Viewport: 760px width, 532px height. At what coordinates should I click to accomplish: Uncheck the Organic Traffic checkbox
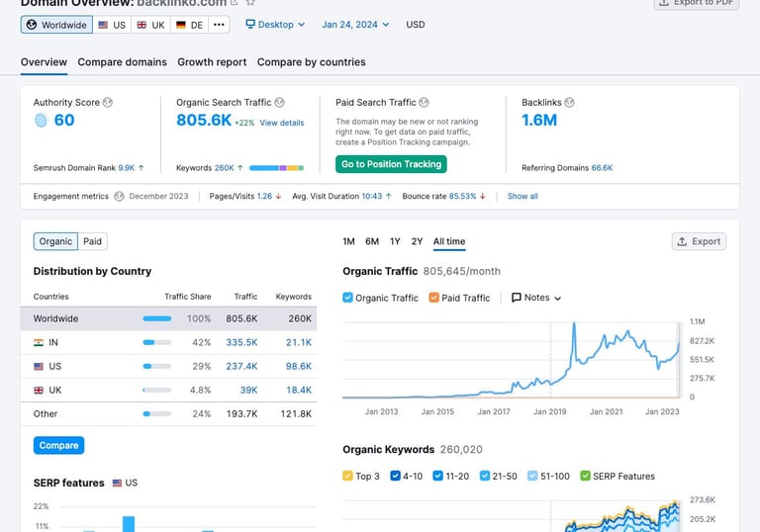347,298
